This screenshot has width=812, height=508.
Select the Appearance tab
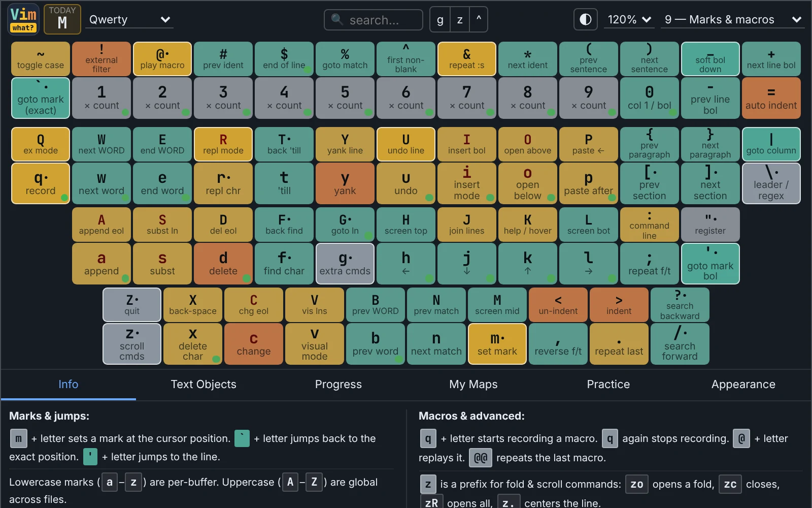pos(743,385)
